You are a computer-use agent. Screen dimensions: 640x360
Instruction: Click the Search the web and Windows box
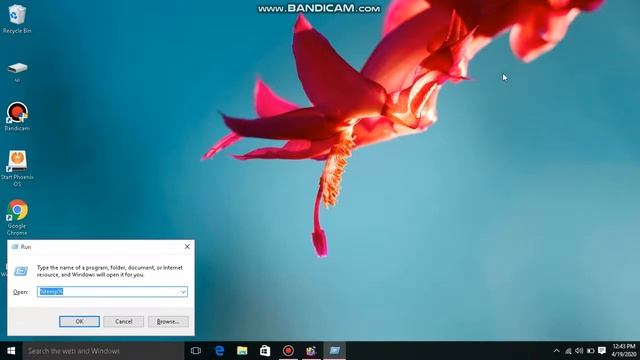click(103, 351)
